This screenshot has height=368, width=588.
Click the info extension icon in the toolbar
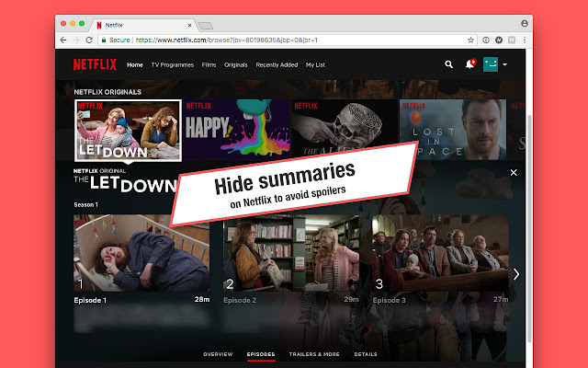tap(486, 40)
